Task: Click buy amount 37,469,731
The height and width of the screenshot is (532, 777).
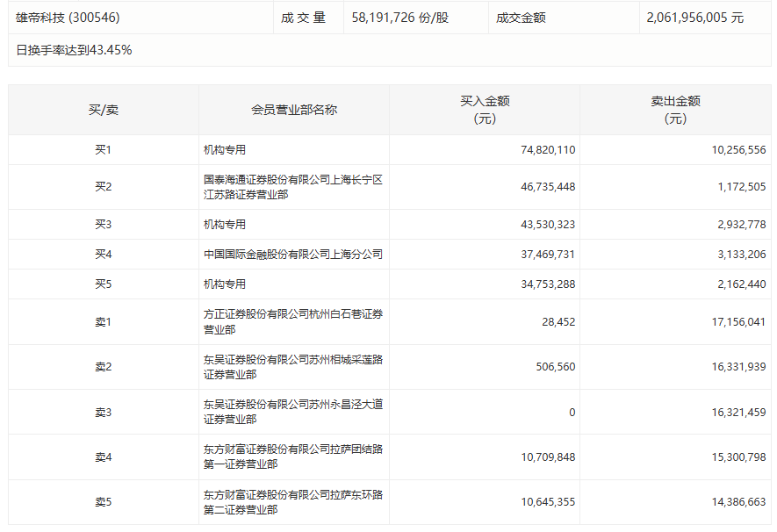Action: [548, 254]
